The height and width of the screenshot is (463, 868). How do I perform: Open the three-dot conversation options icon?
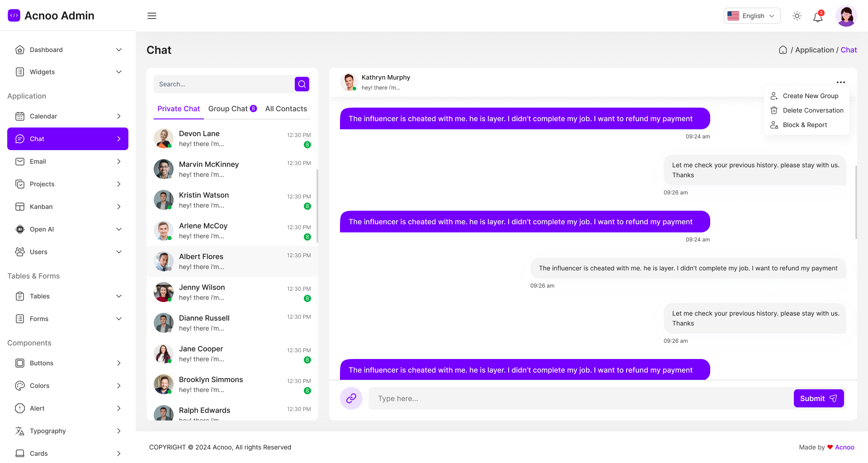[841, 82]
